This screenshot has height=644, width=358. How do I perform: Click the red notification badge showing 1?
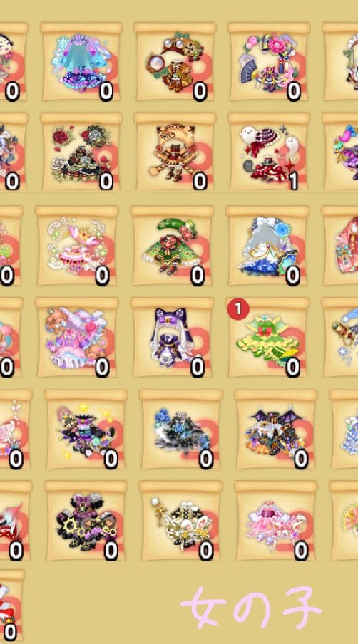238,309
